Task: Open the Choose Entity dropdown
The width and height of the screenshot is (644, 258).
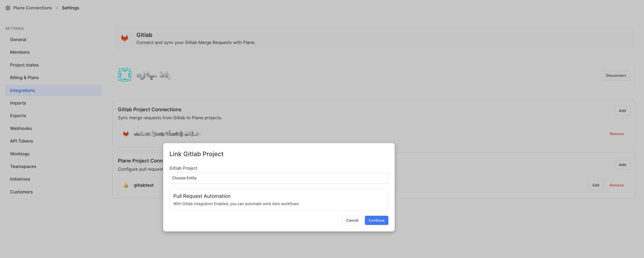Action: (279, 178)
